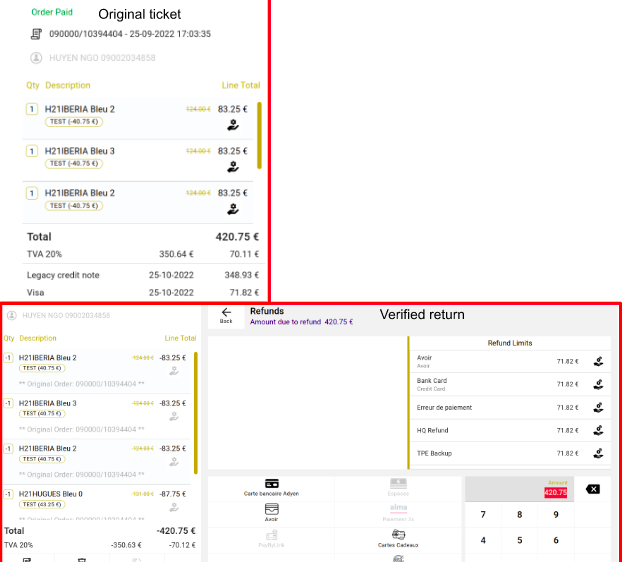
Task: Tap keypad digit 7
Action: pyautogui.click(x=483, y=514)
